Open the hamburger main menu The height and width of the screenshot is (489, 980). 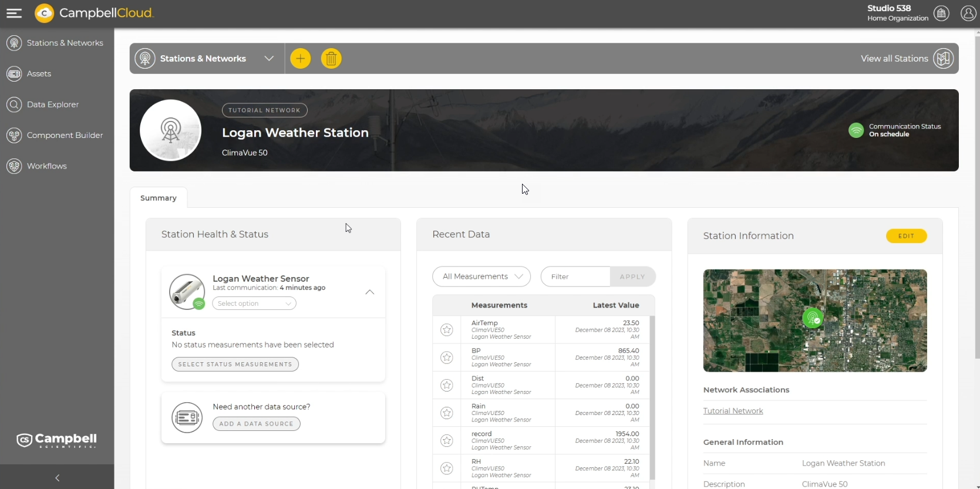(x=14, y=13)
